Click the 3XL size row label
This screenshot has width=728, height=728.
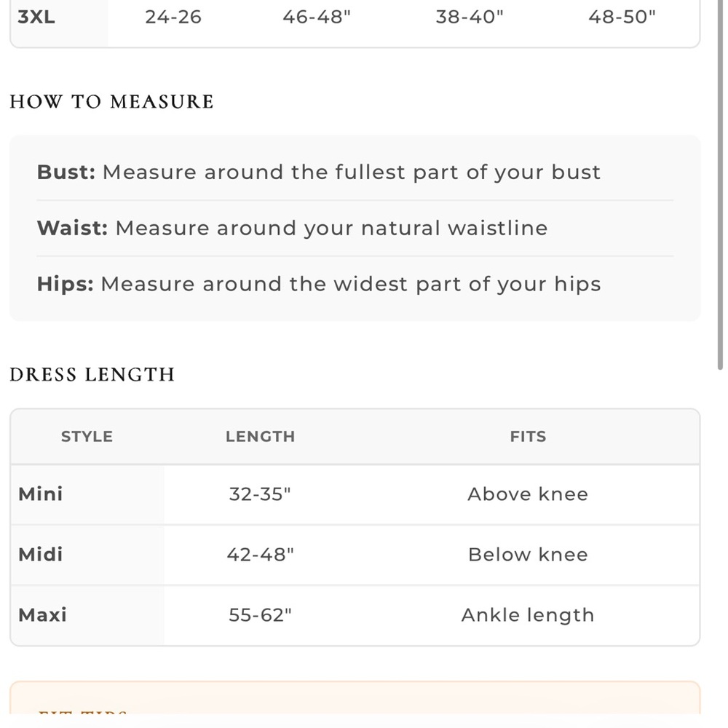pos(36,17)
